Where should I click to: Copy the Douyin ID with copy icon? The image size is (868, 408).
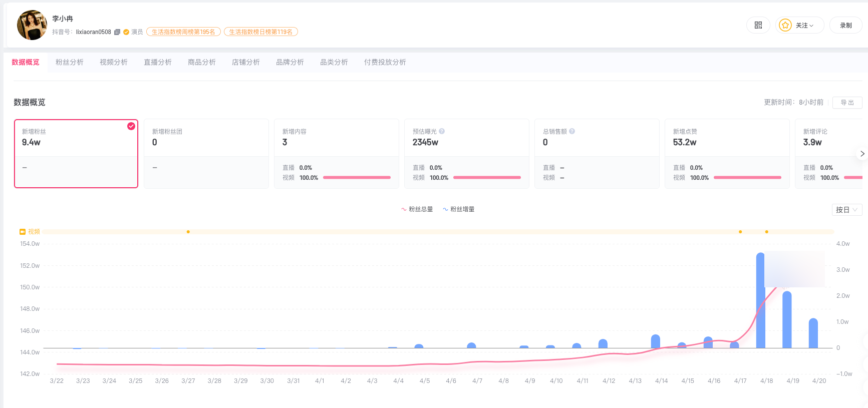[x=117, y=32]
